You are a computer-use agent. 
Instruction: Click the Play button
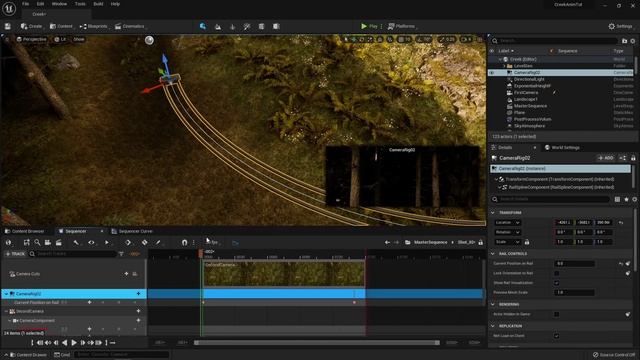(x=369, y=26)
